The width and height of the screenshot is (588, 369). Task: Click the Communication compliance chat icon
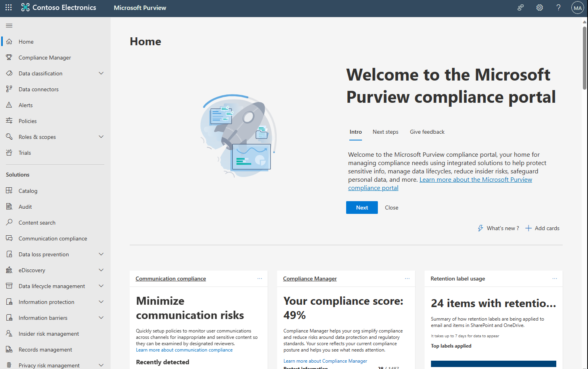click(9, 238)
